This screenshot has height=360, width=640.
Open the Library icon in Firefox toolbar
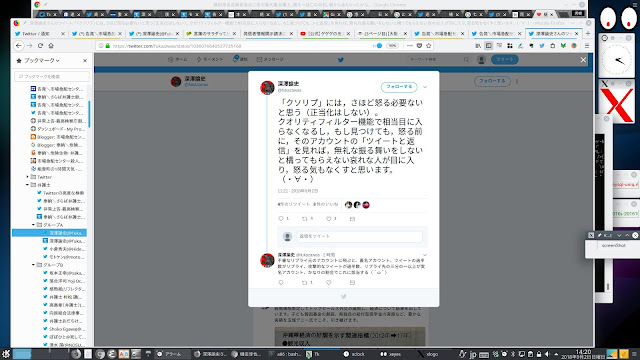(478, 46)
